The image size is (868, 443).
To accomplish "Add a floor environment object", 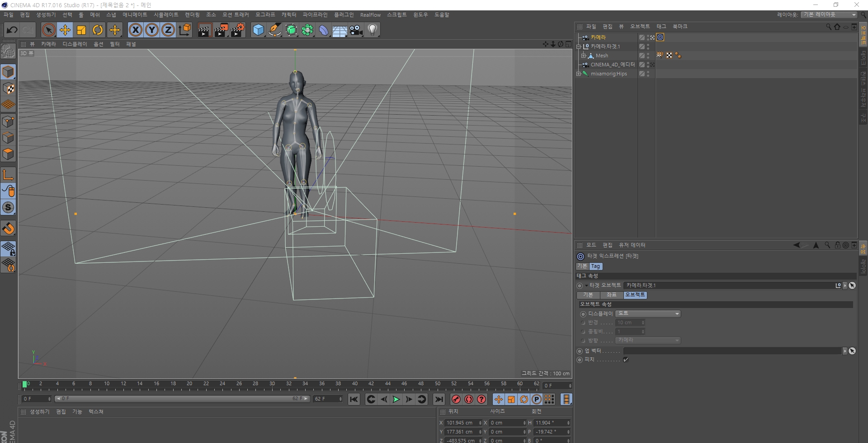I will click(340, 30).
